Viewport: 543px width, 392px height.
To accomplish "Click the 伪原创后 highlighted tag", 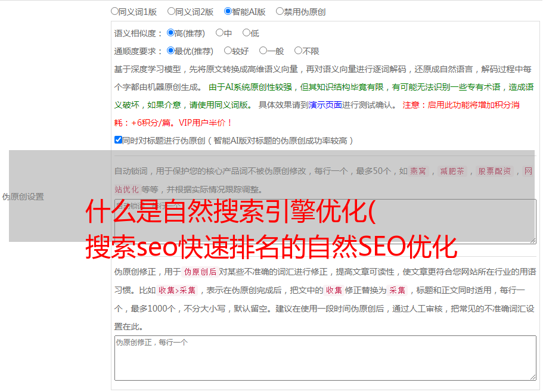I will pyautogui.click(x=200, y=272).
